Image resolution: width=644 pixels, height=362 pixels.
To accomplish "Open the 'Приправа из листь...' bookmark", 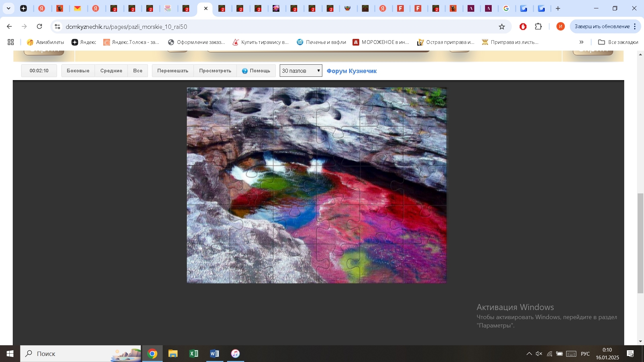I will [510, 42].
